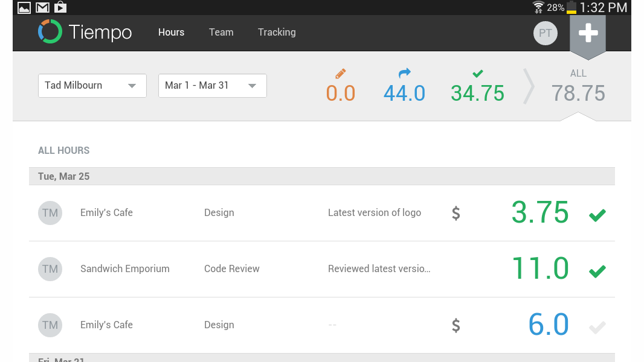
Task: Open the 6.0 hours value
Action: [x=549, y=325]
